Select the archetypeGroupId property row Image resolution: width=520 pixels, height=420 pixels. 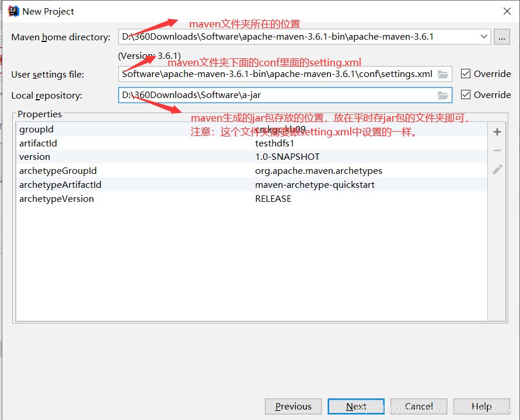252,171
